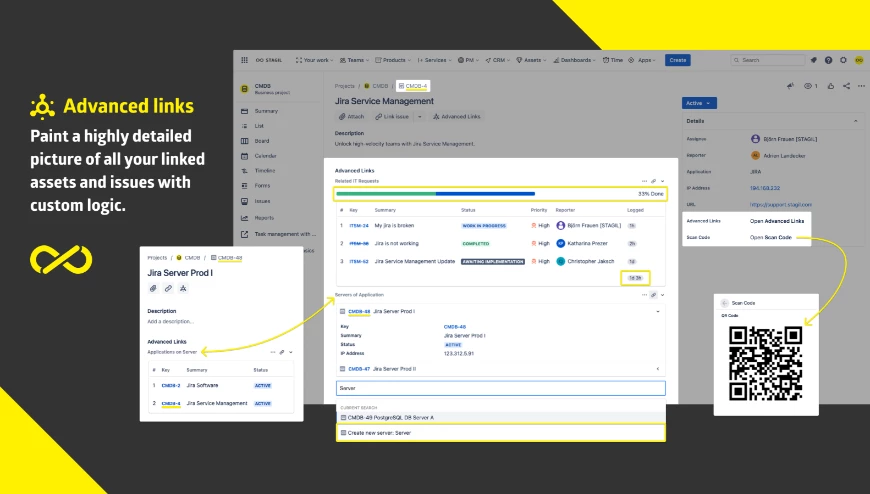
Task: Click the Server search input field
Action: pyautogui.click(x=500, y=388)
